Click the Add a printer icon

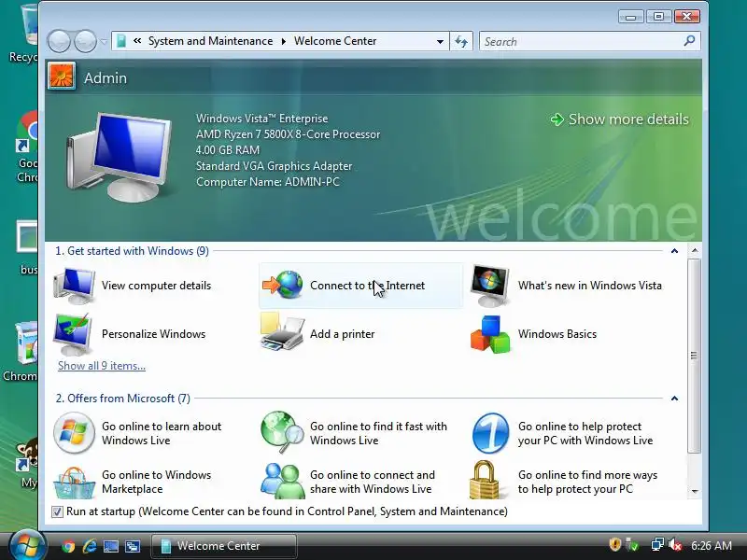coord(282,332)
